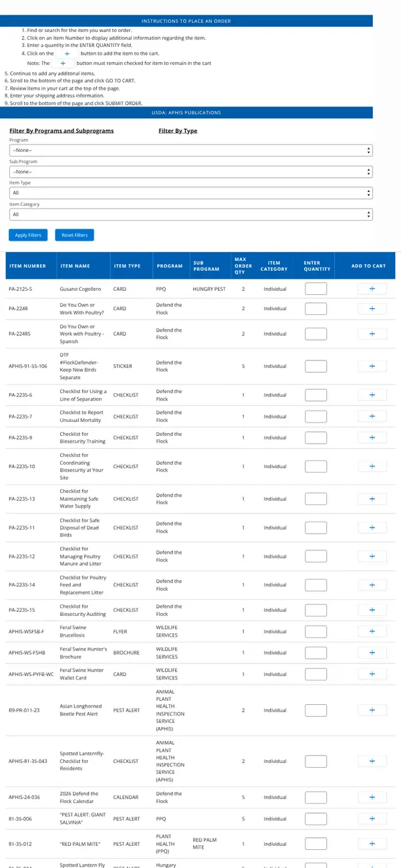Add checklist PA-2235-6 to cart
Viewport: 401px width, 868px height.
[372, 395]
